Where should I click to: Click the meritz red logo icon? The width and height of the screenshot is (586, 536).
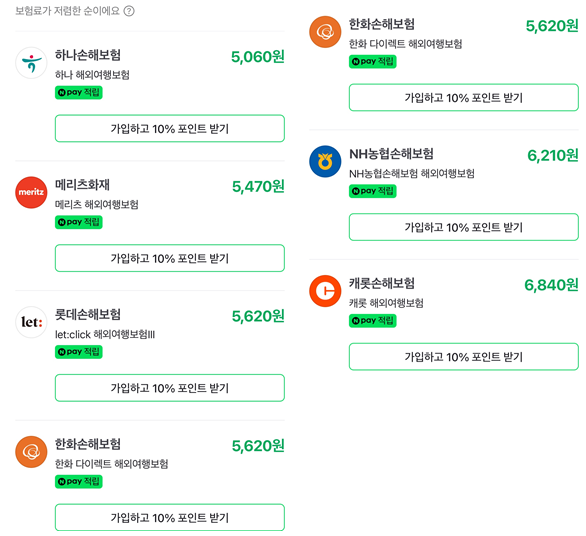pyautogui.click(x=31, y=192)
